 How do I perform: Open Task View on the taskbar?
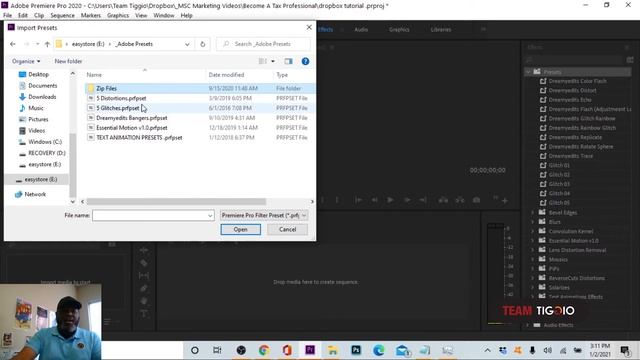(x=217, y=350)
